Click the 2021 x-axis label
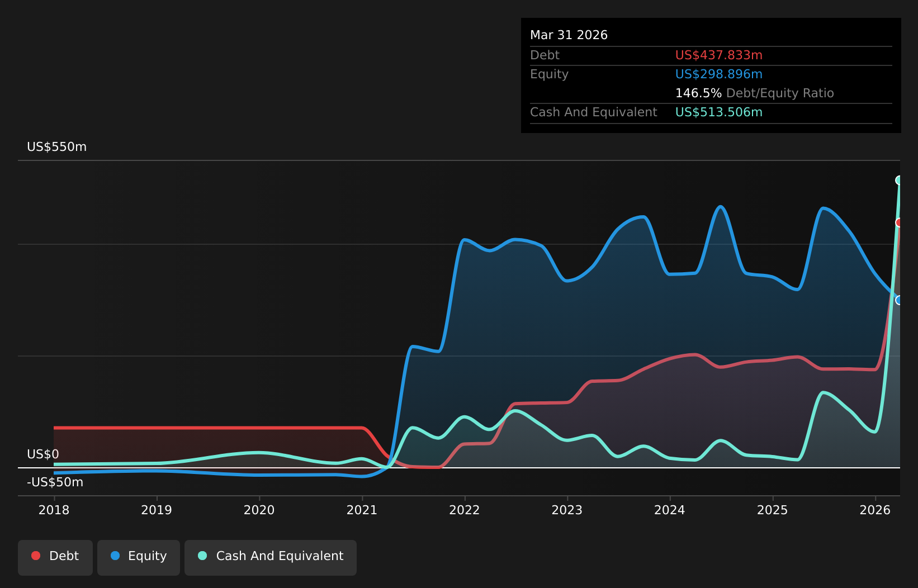Screen dimensions: 918x588 click(362, 510)
